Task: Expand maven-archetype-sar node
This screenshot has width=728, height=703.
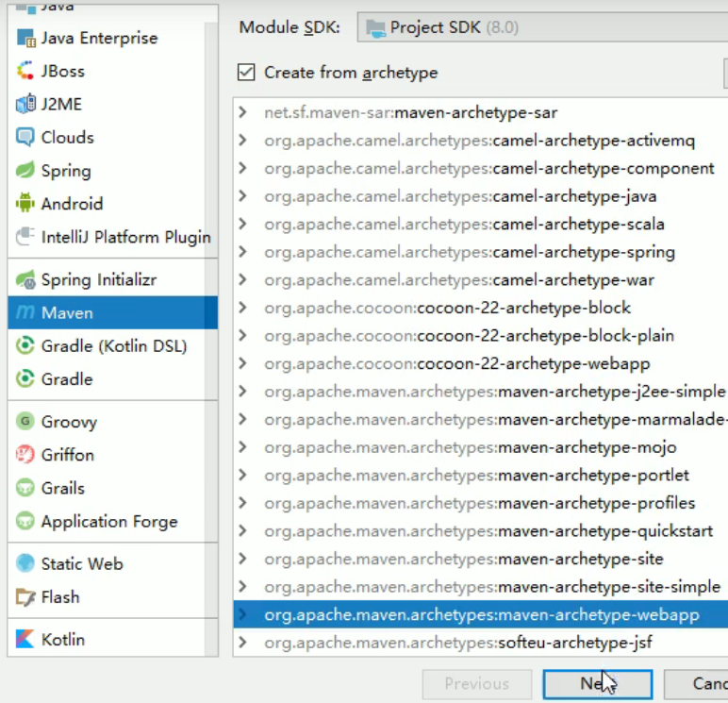Action: 242,112
